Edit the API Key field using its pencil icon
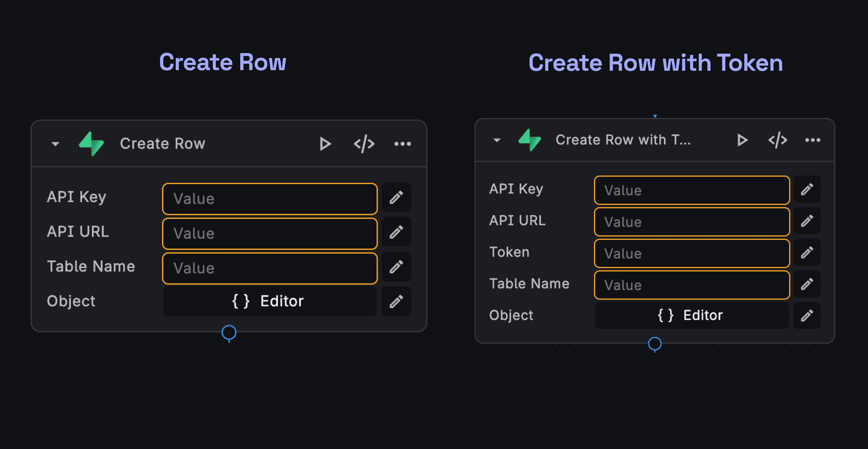 pyautogui.click(x=396, y=198)
